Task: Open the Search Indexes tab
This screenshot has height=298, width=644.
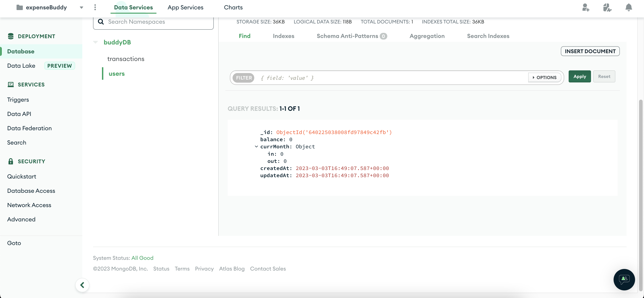Action: point(488,36)
